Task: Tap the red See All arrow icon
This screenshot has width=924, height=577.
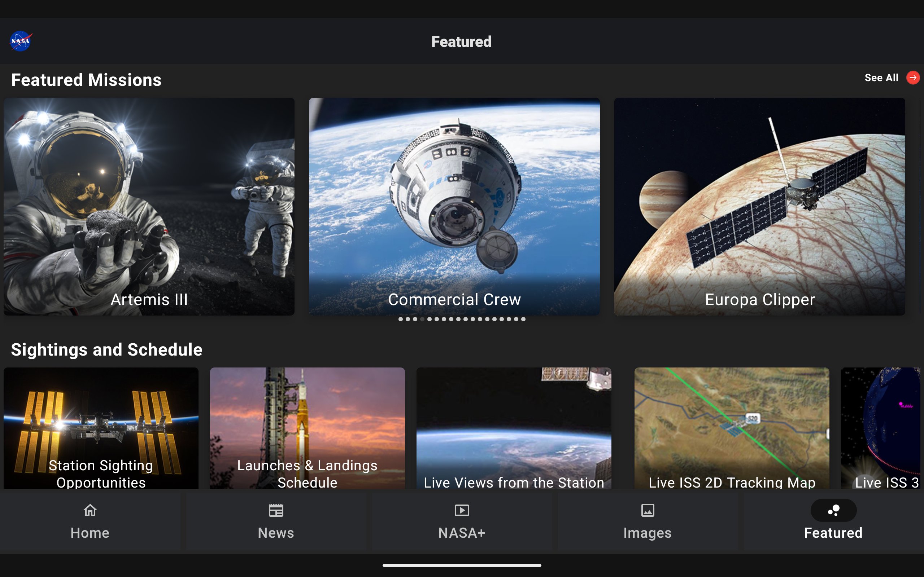Action: point(912,78)
